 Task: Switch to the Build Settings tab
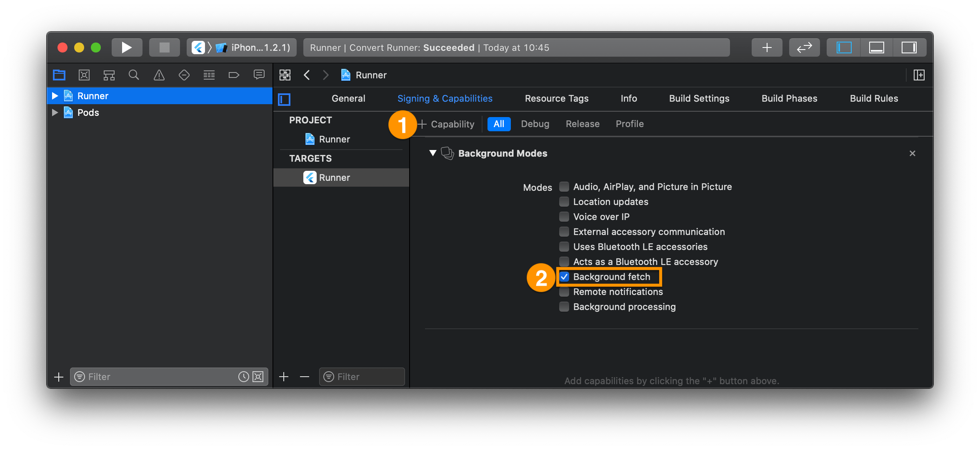click(699, 98)
